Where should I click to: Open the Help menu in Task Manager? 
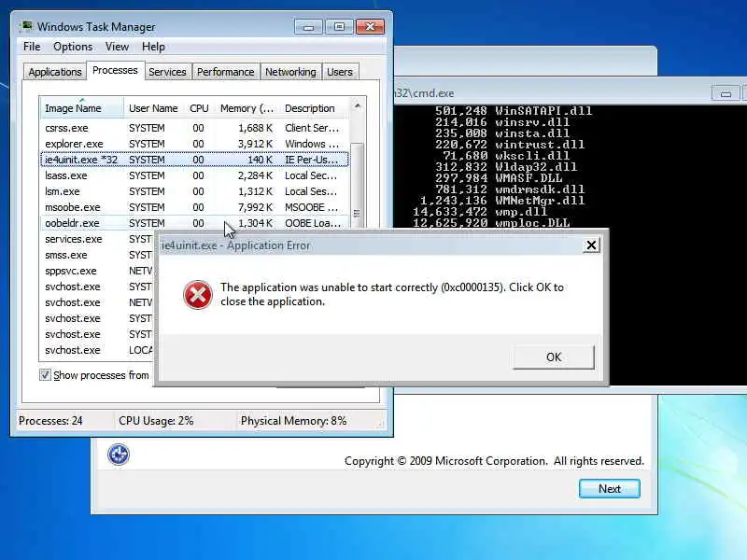153,47
